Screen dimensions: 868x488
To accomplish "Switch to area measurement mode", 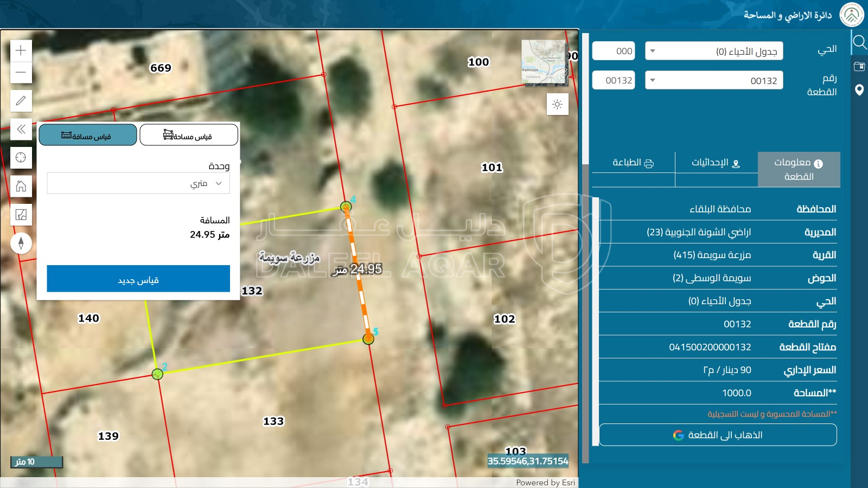I will tap(188, 135).
